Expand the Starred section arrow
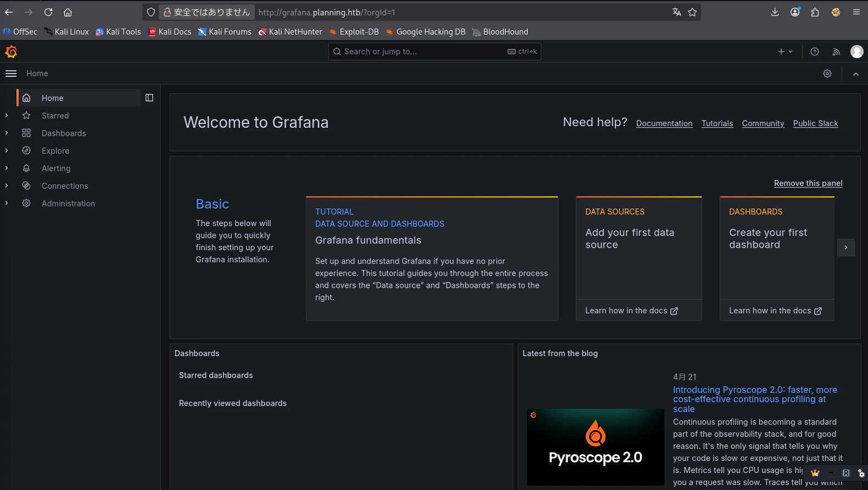 tap(7, 115)
